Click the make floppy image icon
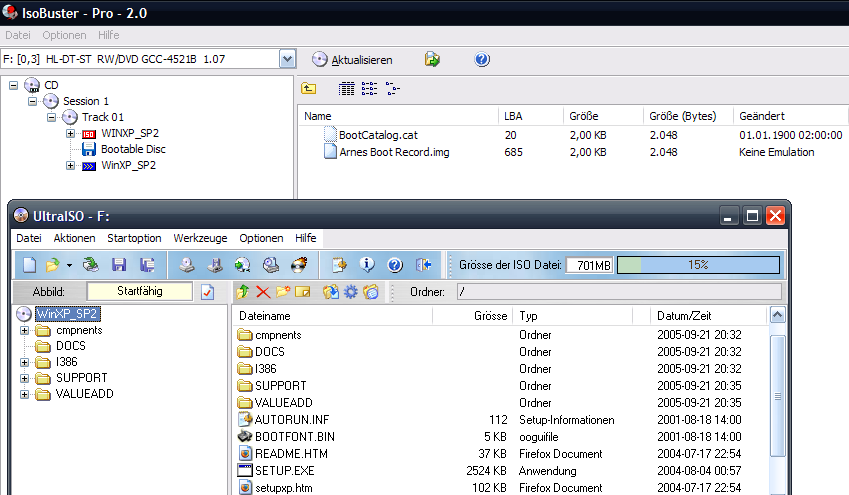849x495 pixels. coord(215,265)
